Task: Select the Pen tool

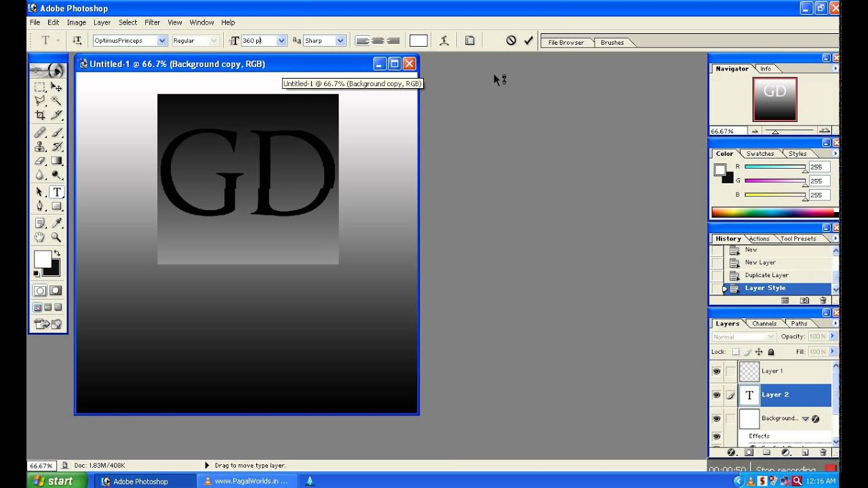Action: coord(40,206)
